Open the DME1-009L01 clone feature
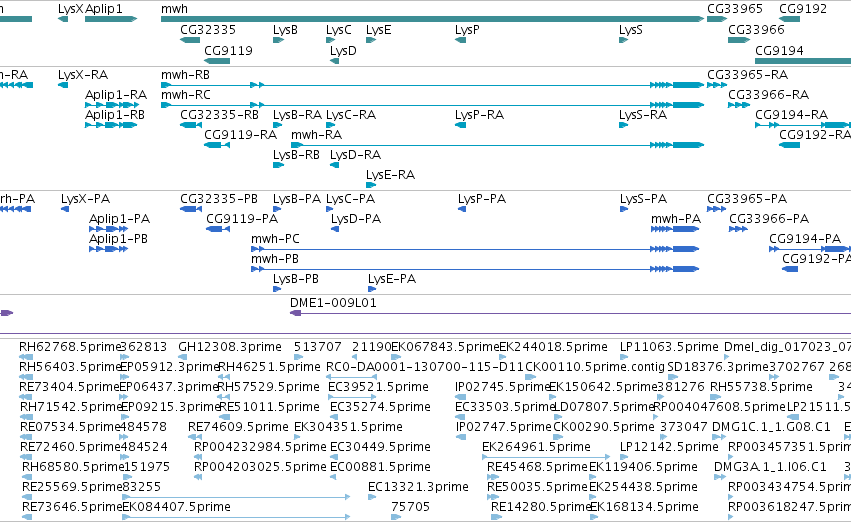851x522 pixels. click(x=570, y=313)
